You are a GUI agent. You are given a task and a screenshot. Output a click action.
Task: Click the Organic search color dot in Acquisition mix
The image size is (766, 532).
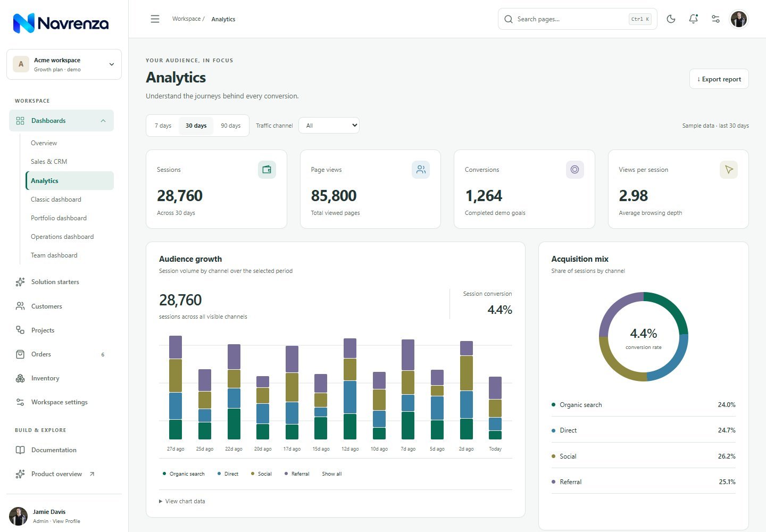554,405
